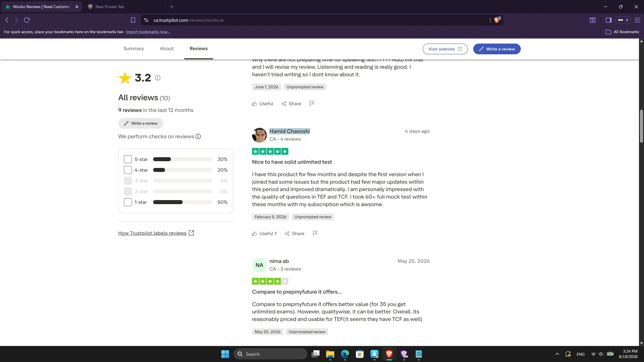Flag Hamid Chavoshi's review
Screen dimensions: 644x362
tap(315, 234)
